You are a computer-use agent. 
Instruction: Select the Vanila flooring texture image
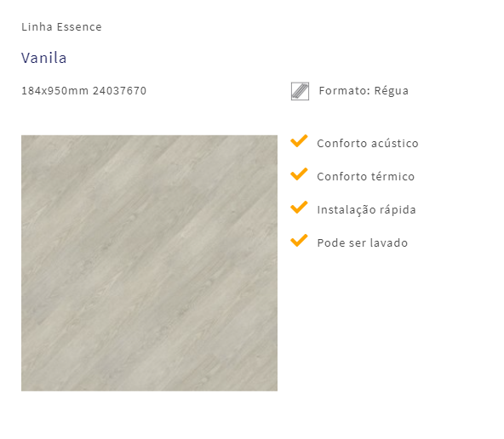click(149, 263)
